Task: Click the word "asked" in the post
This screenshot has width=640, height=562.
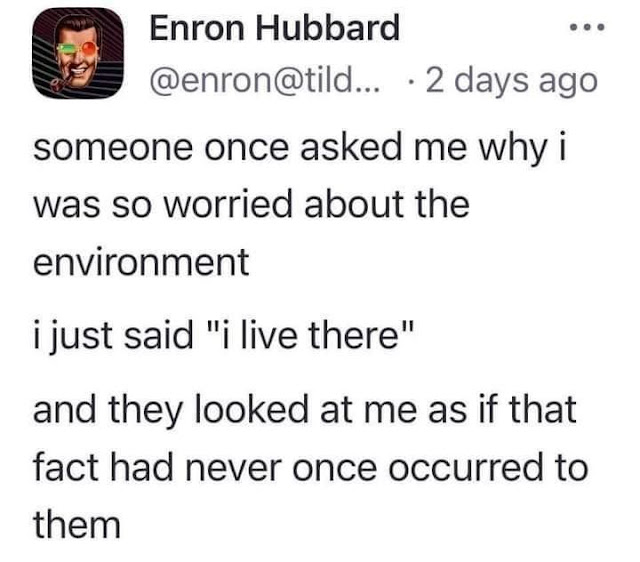Action: pyautogui.click(x=344, y=150)
